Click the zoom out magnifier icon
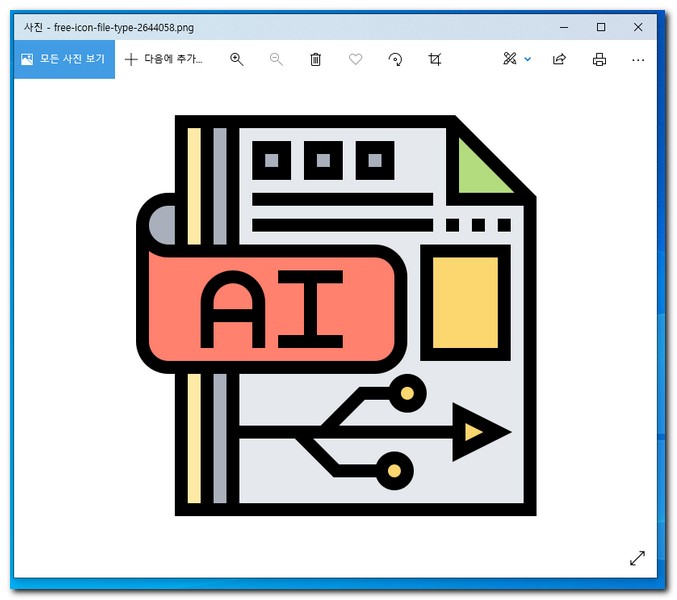This screenshot has height=600, width=677. (x=277, y=60)
